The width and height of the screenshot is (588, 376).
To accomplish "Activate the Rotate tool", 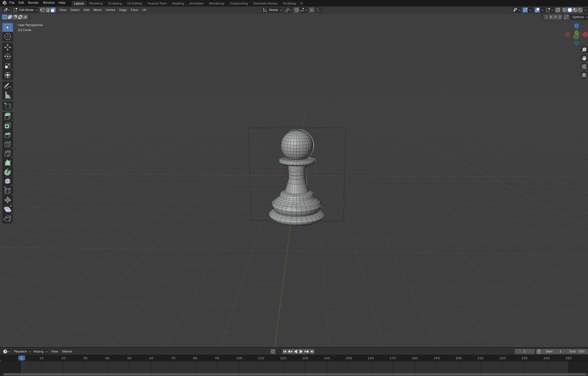I will (x=7, y=56).
